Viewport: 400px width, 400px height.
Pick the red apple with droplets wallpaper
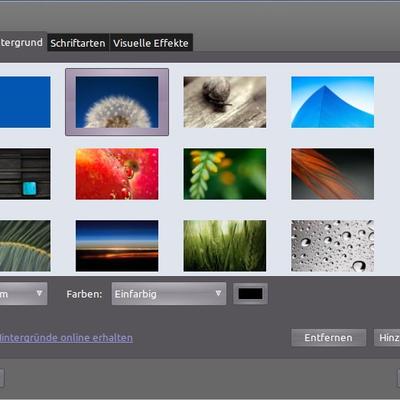point(117,174)
